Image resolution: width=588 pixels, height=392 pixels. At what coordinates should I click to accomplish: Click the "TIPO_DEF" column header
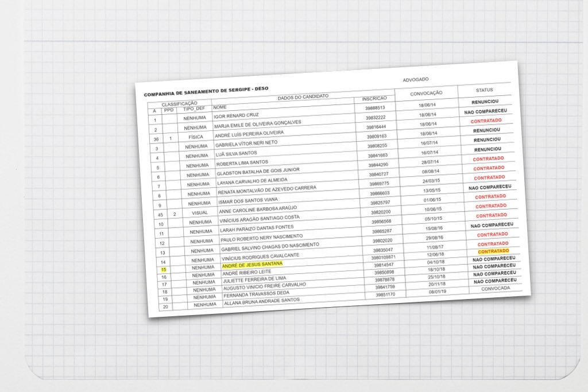pyautogui.click(x=194, y=108)
